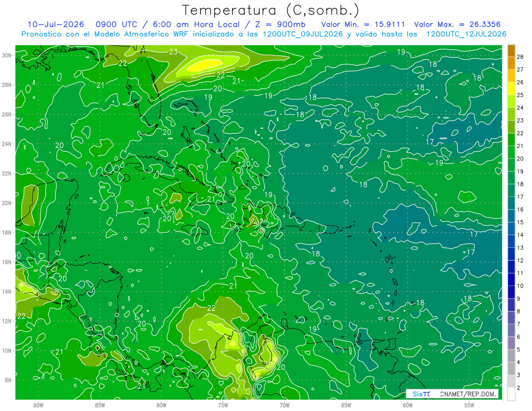532x411 pixels.
Task: Click the 85W longitude label
Action: (100, 405)
